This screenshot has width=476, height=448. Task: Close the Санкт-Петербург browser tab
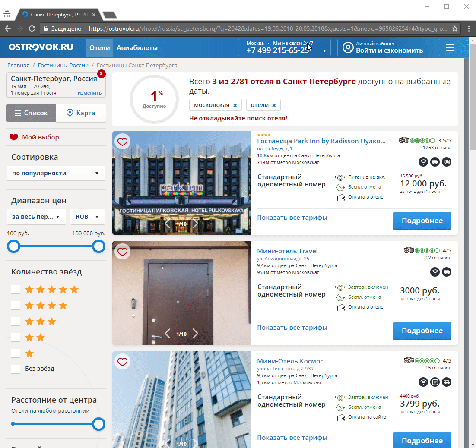point(94,15)
